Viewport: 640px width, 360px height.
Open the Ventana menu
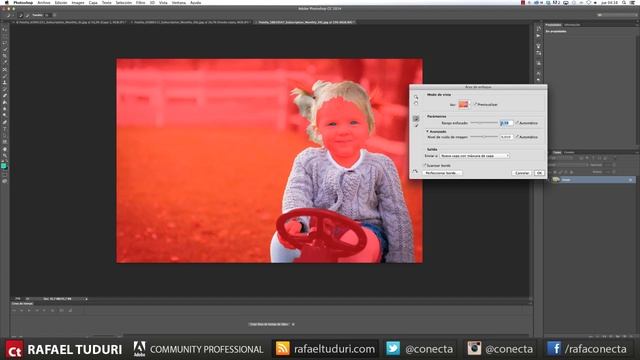[179, 2]
